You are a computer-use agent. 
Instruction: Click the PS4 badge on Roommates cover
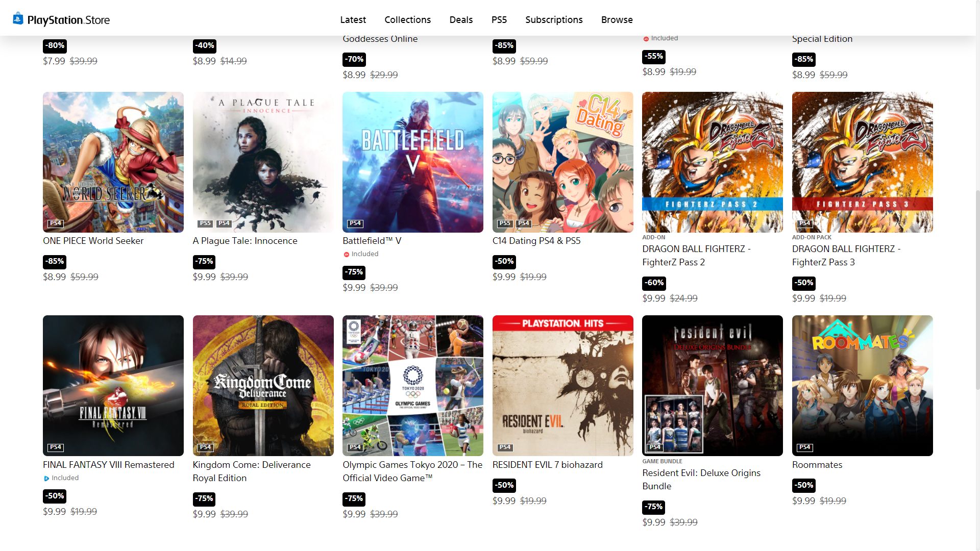pos(805,447)
